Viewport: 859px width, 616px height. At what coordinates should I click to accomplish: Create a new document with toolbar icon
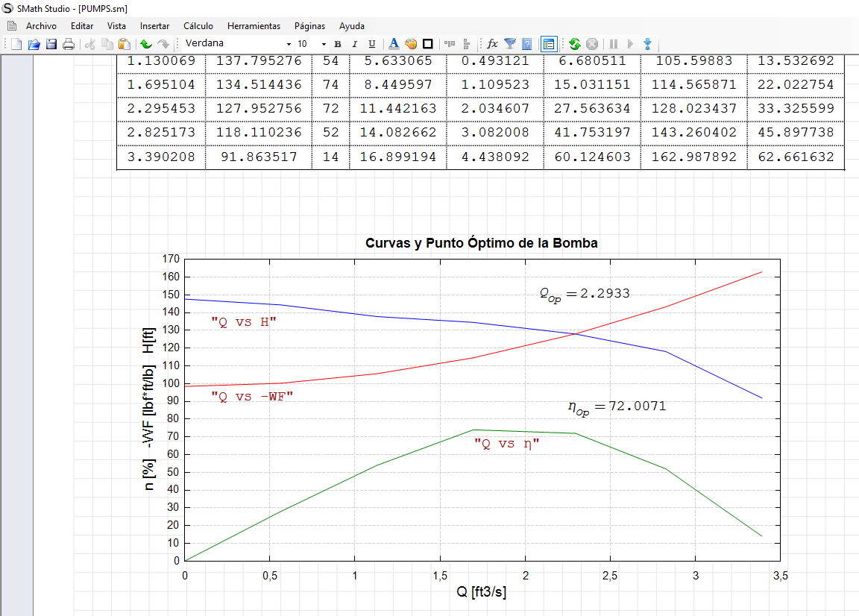[x=16, y=44]
